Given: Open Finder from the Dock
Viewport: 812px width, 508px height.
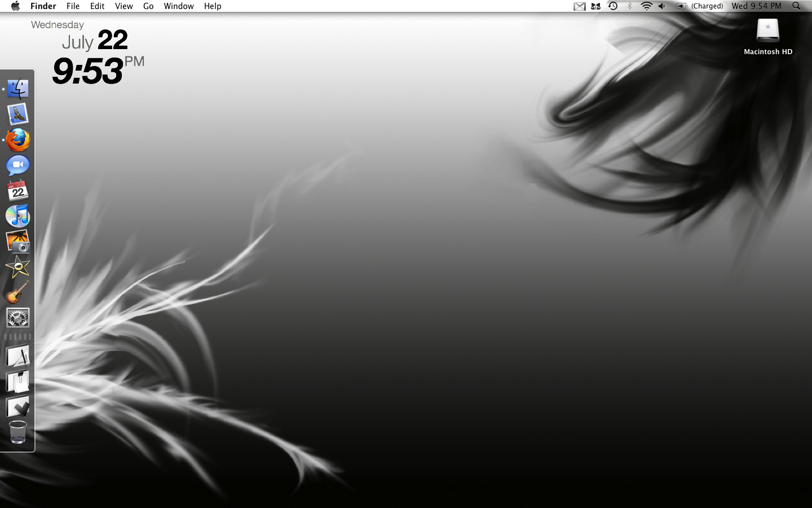Looking at the screenshot, I should pos(18,89).
